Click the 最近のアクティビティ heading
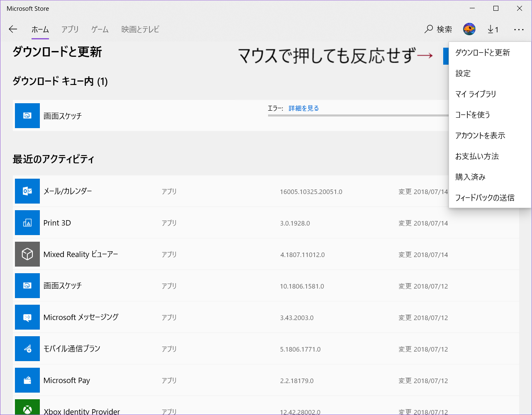 click(54, 159)
